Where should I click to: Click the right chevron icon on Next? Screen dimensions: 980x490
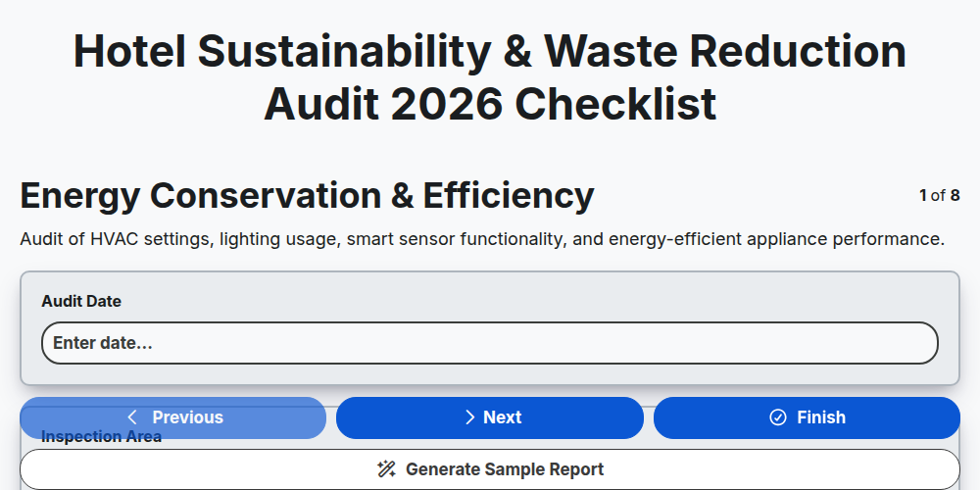(x=470, y=417)
